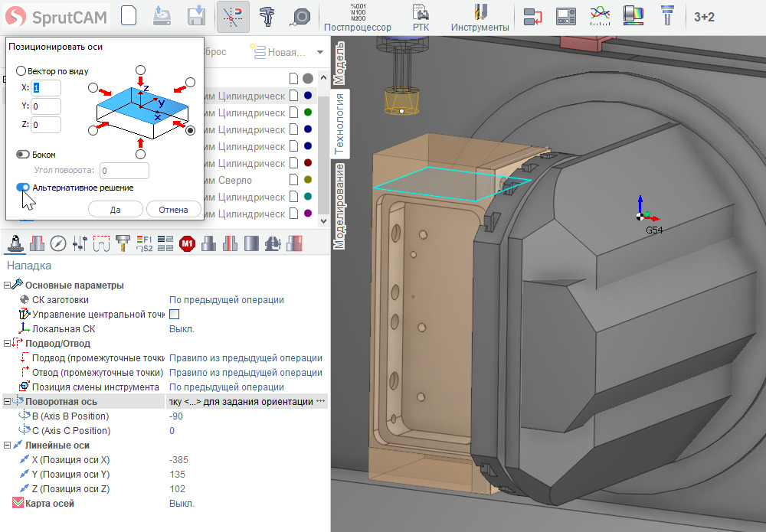The width and height of the screenshot is (766, 532).
Task: Create a new project with the blank page icon
Action: [x=129, y=16]
